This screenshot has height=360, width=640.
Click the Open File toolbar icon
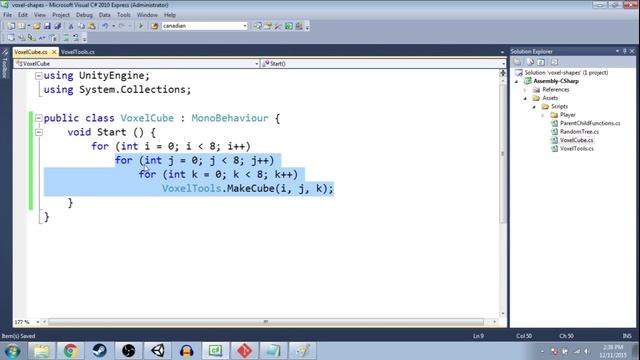[37, 26]
